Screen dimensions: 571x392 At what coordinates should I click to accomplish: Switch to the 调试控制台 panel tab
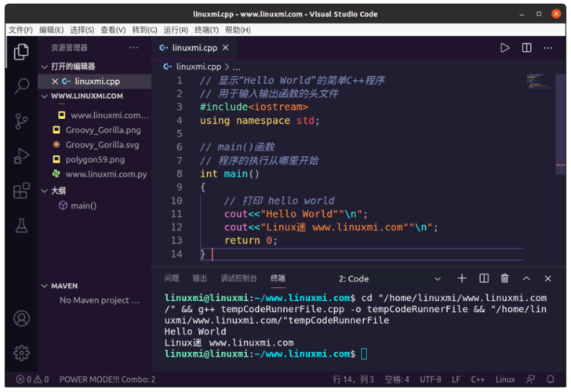pos(238,278)
